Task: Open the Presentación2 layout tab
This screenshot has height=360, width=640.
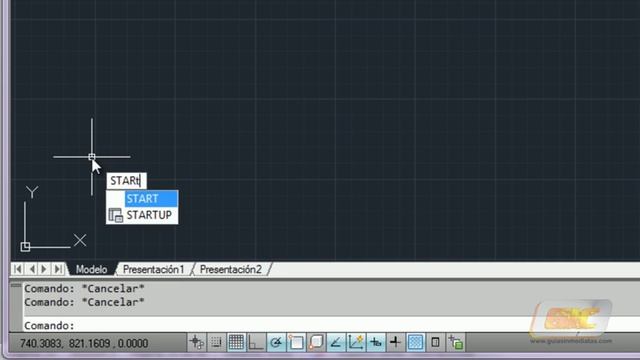Action: [x=231, y=269]
